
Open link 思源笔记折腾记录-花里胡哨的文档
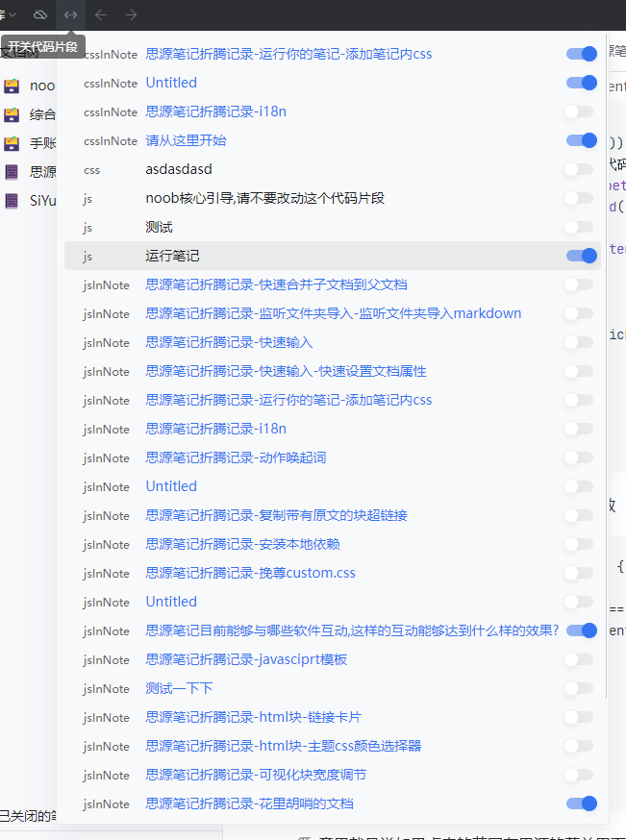coord(249,803)
